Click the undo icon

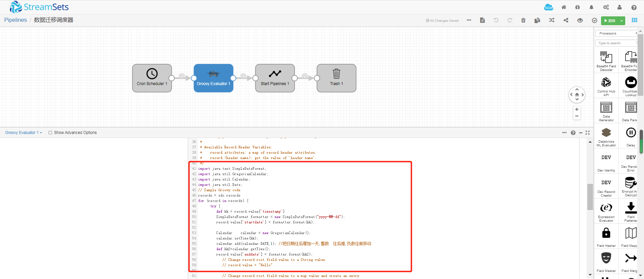[x=496, y=20]
